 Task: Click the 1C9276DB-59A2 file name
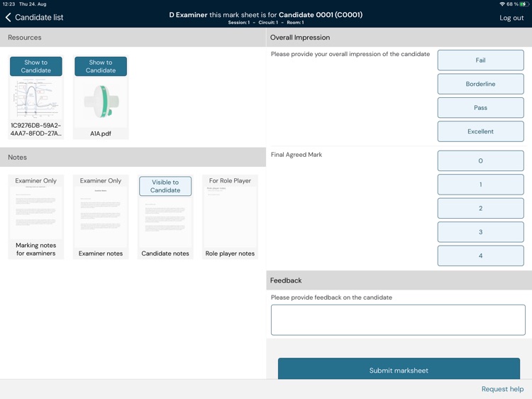(x=35, y=129)
